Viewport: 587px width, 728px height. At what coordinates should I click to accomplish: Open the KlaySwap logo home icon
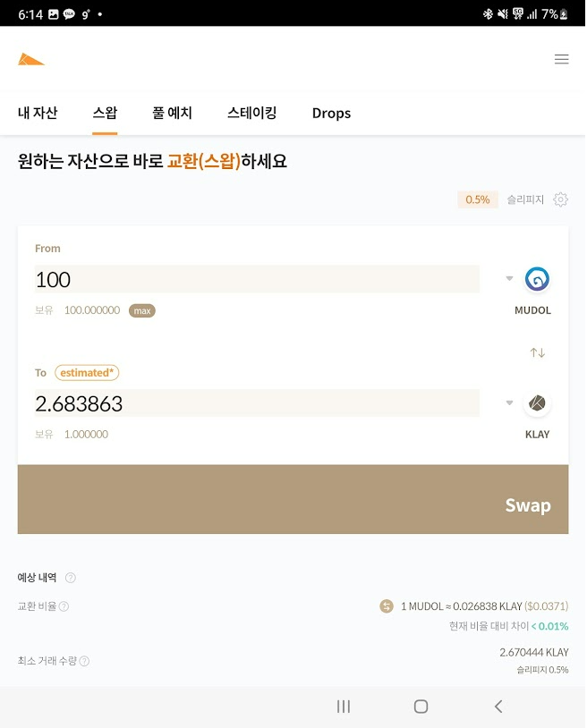tap(30, 59)
